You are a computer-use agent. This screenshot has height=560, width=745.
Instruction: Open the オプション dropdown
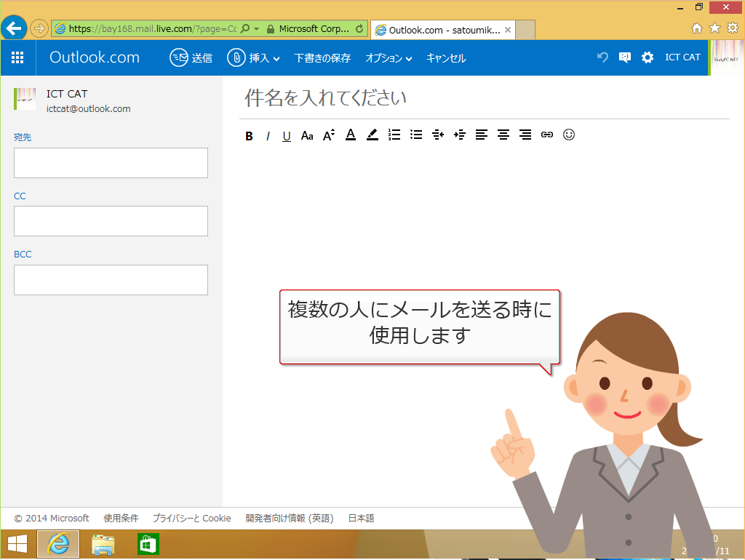pos(389,57)
